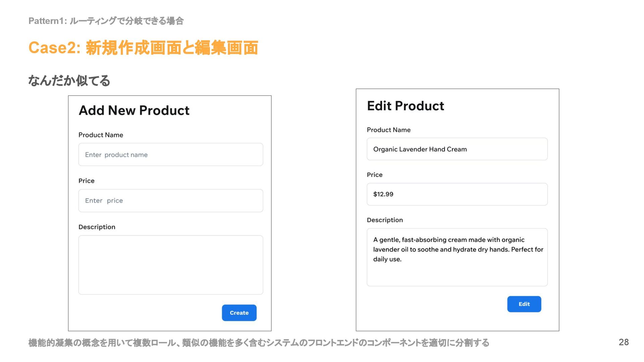Click the empty Description textarea
This screenshot has height=362, width=644.
170,265
